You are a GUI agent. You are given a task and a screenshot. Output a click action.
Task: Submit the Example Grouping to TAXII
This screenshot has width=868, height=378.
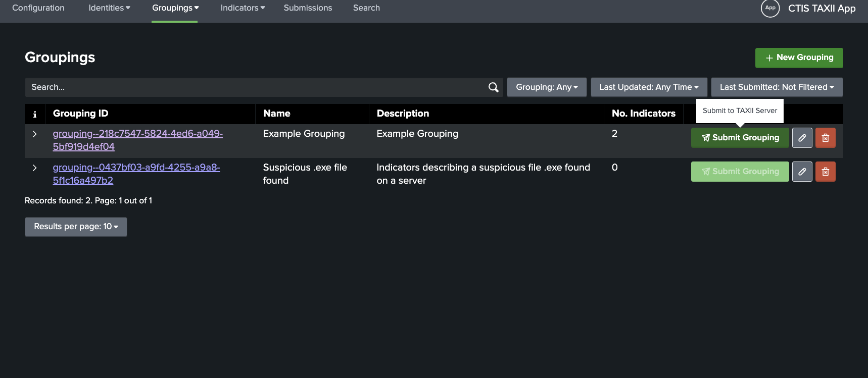click(x=740, y=138)
